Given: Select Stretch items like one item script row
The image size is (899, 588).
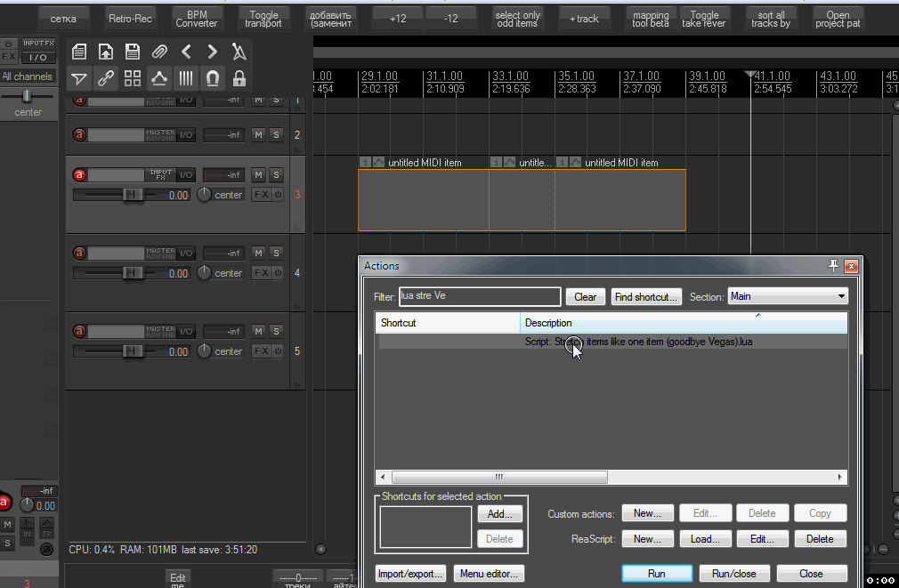Looking at the screenshot, I should point(611,342).
